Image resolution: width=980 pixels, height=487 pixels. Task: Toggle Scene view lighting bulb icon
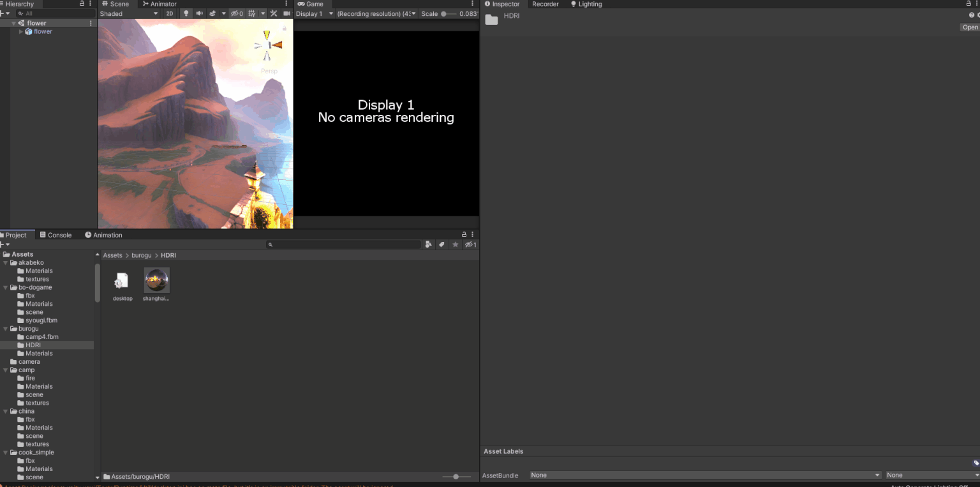187,13
